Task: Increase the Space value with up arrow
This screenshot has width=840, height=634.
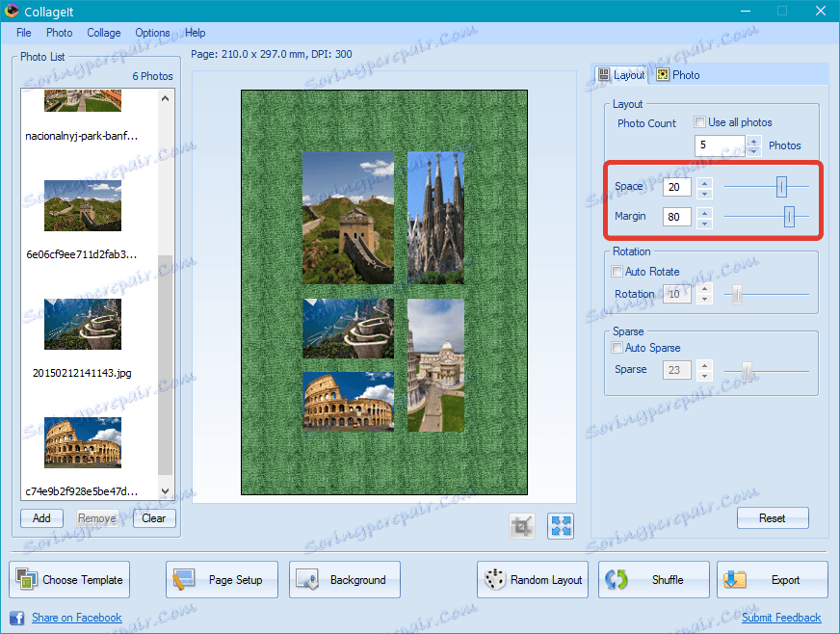Action: (x=705, y=182)
